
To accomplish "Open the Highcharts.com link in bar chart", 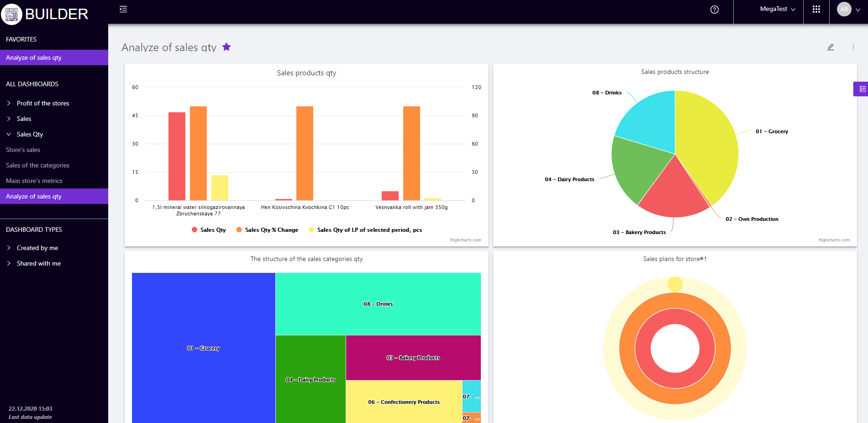I will 465,240.
